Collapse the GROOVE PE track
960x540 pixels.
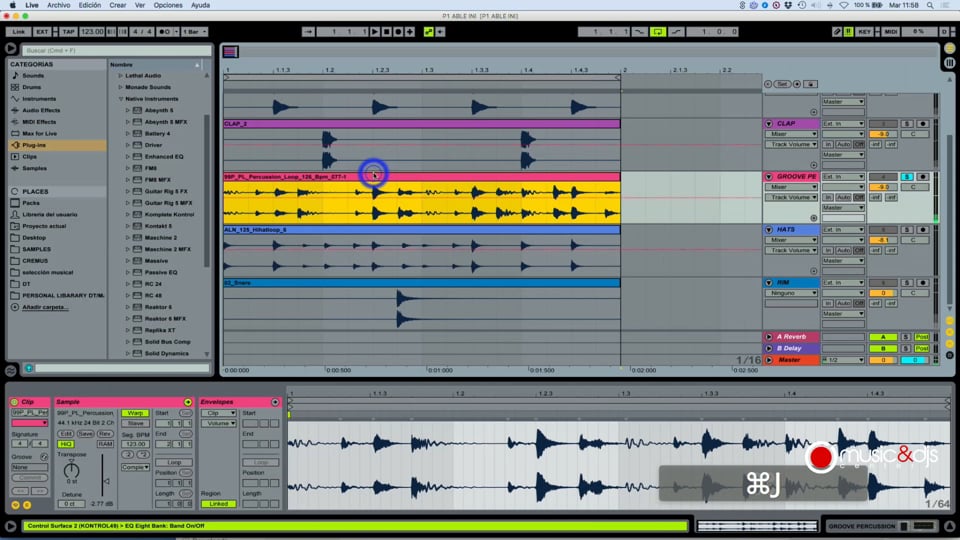[x=769, y=177]
